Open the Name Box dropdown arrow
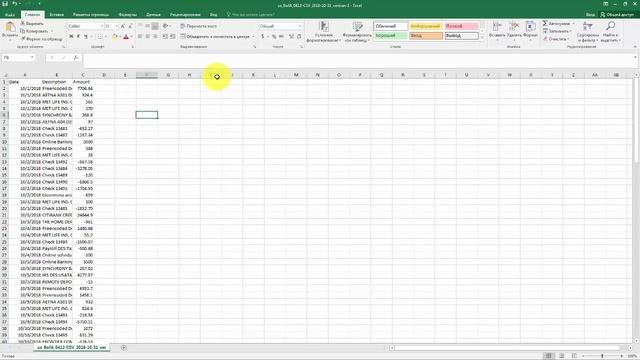The width and height of the screenshot is (640, 360). point(32,58)
